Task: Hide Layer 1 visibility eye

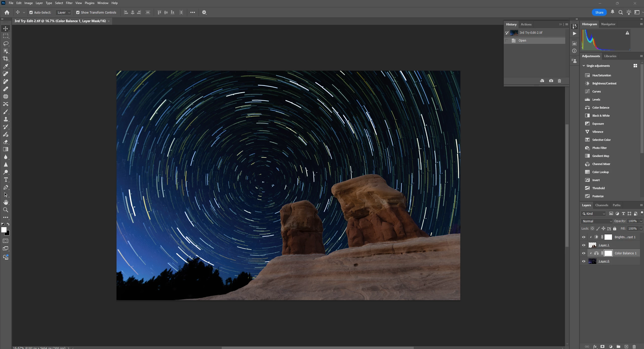Action: pyautogui.click(x=584, y=245)
